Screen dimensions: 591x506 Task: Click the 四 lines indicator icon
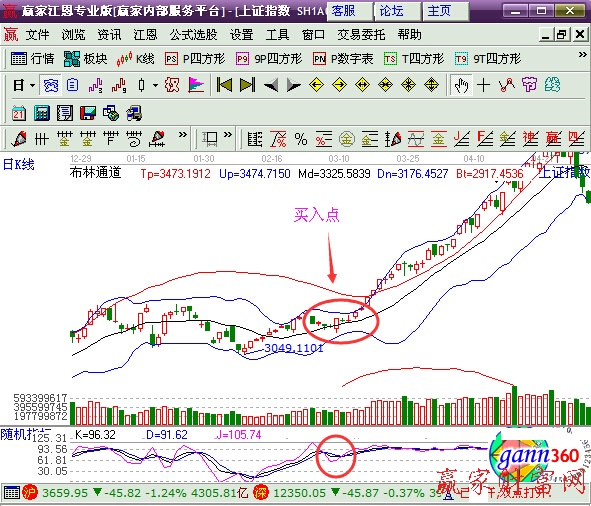(x=577, y=139)
